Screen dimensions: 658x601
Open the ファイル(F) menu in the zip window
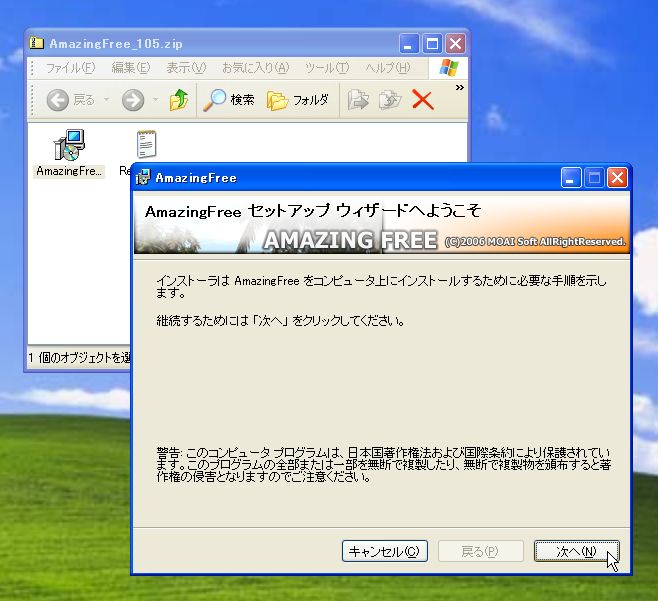[x=70, y=68]
